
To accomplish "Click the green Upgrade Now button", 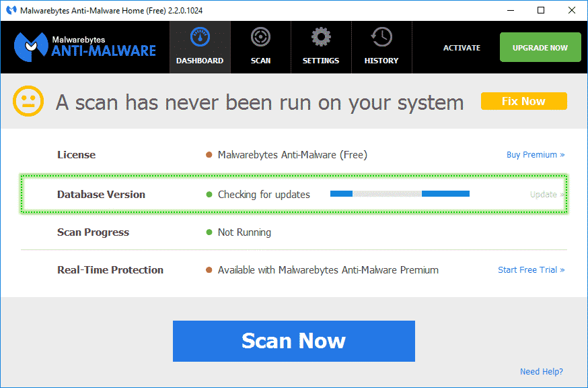I will point(540,48).
